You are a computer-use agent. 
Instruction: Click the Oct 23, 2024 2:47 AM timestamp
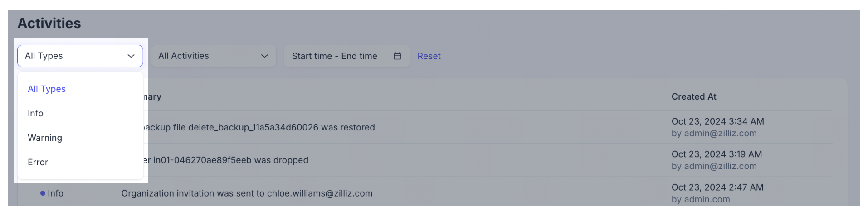(717, 187)
